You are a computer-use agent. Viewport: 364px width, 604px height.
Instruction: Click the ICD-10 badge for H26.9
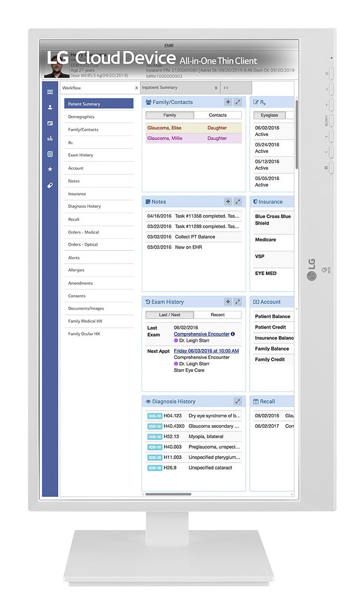155,468
